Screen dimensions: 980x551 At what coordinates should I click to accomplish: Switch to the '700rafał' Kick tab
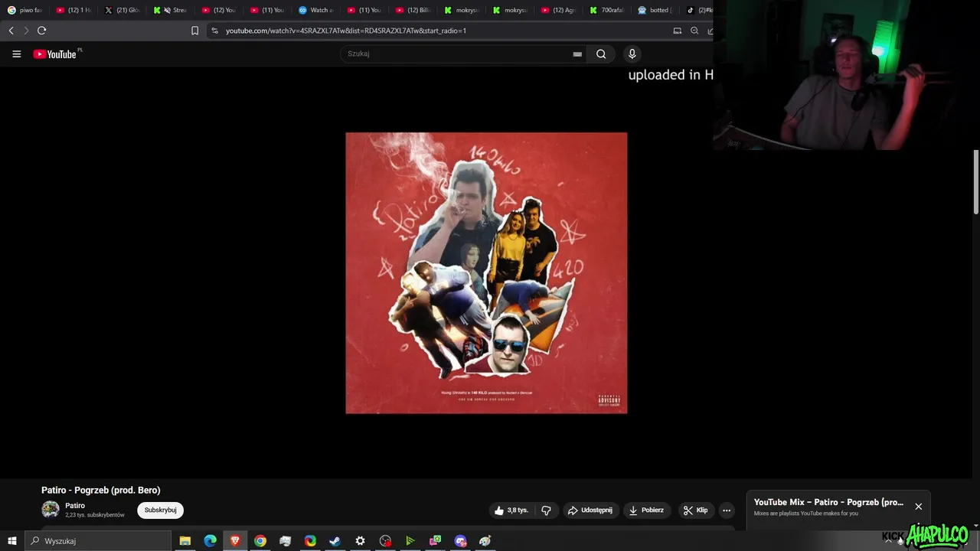(606, 10)
